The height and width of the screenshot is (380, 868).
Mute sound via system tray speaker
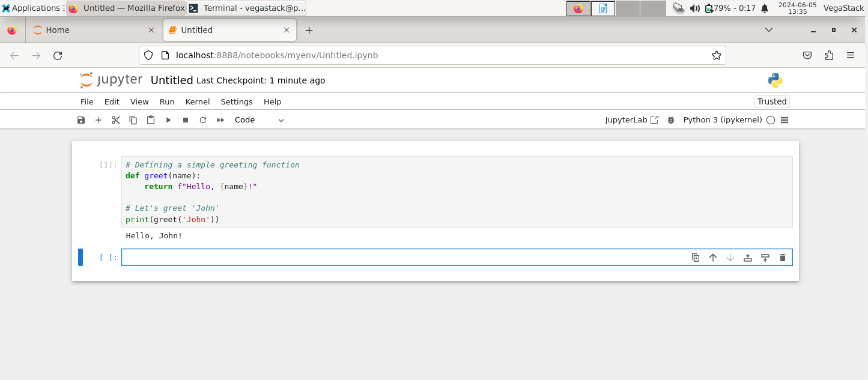tap(696, 8)
